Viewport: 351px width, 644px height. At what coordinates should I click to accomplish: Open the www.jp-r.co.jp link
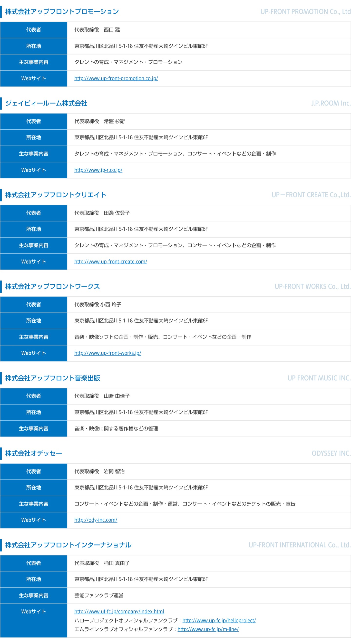(98, 170)
